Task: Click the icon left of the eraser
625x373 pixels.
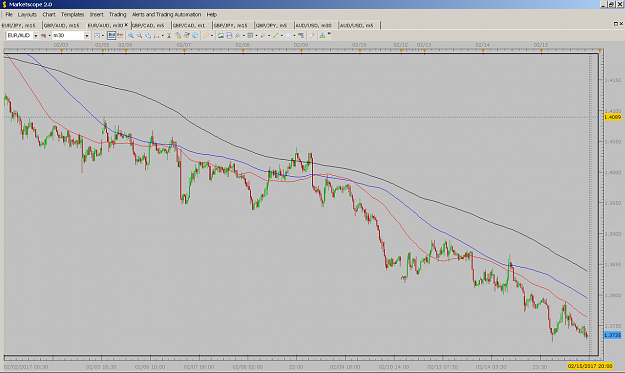Action: pyautogui.click(x=301, y=35)
